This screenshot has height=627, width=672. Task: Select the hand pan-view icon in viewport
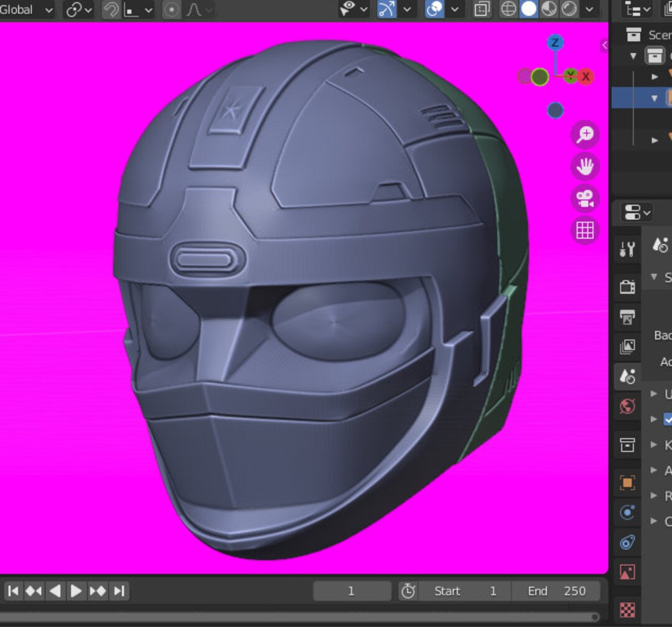pyautogui.click(x=584, y=166)
